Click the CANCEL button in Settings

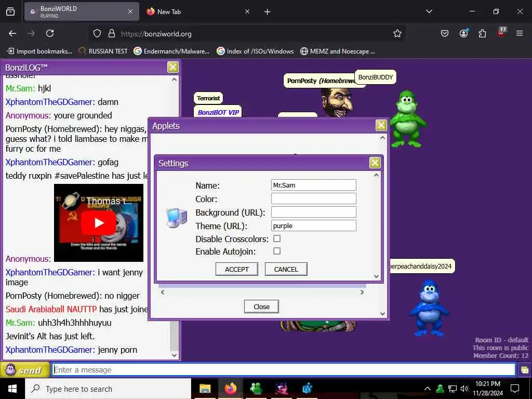coord(286,269)
